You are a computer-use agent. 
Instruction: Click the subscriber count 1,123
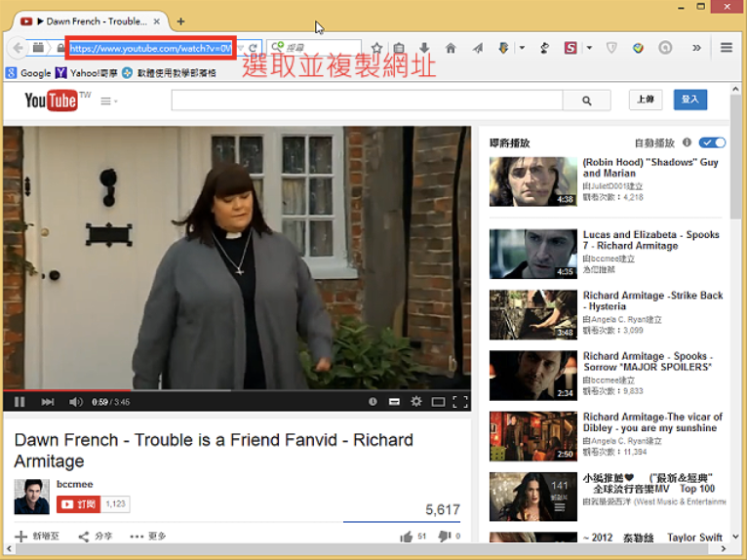click(x=115, y=504)
